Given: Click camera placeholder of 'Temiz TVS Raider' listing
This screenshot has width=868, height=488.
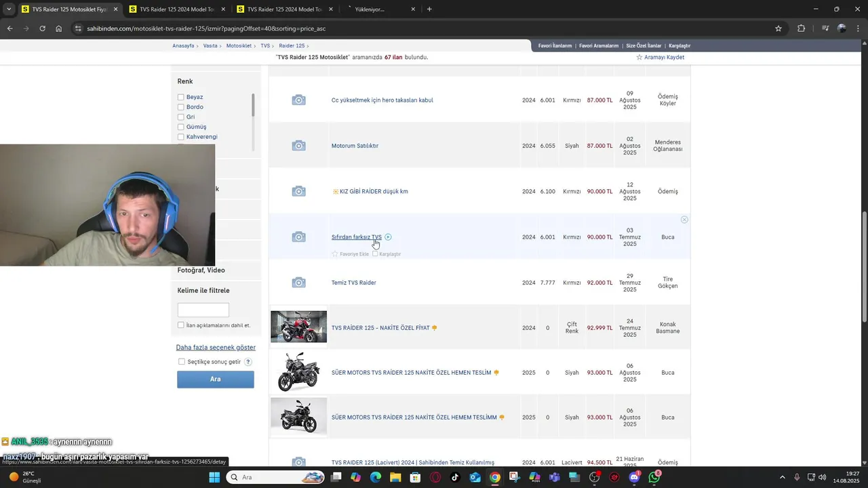Looking at the screenshot, I should click(x=298, y=283).
